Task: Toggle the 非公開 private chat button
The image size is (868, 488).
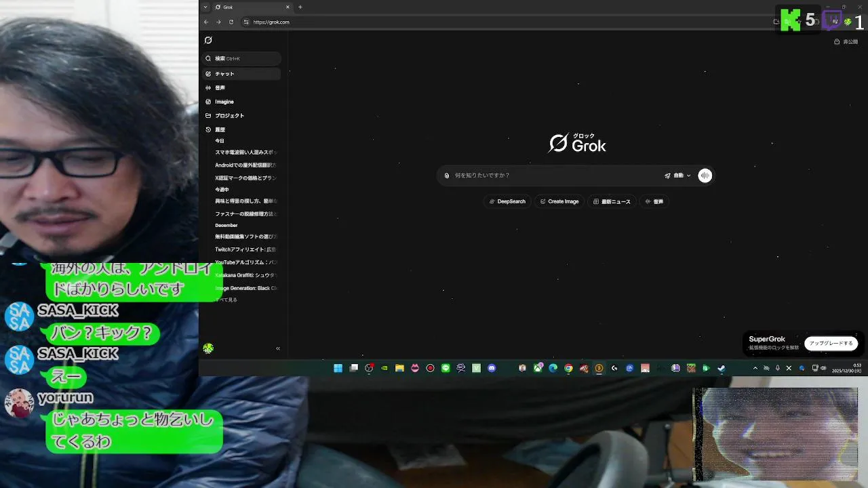Action: 846,42
